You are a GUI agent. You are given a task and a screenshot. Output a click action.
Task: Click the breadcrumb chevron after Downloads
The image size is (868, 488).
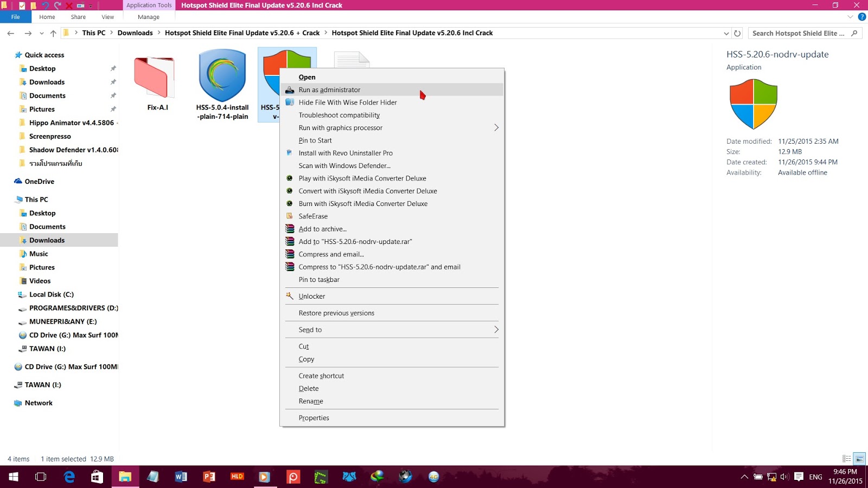[159, 33]
